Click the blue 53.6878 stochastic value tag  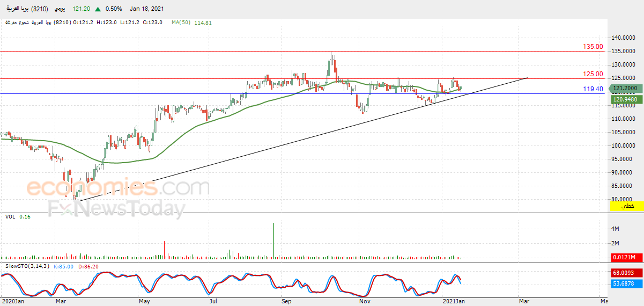coord(627,283)
